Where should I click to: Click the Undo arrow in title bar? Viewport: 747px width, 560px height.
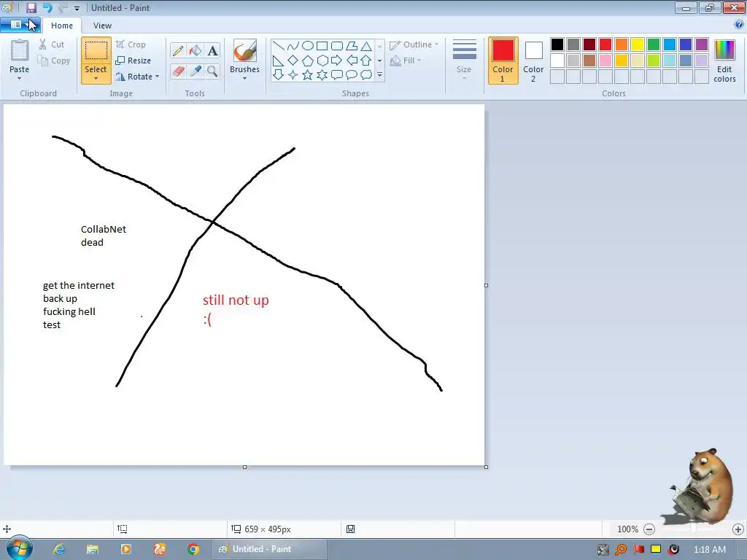point(47,7)
